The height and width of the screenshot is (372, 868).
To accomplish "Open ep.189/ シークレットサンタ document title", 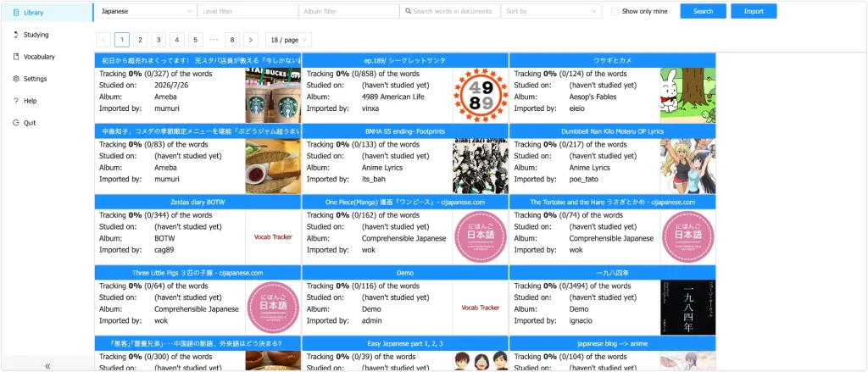I will coord(405,60).
